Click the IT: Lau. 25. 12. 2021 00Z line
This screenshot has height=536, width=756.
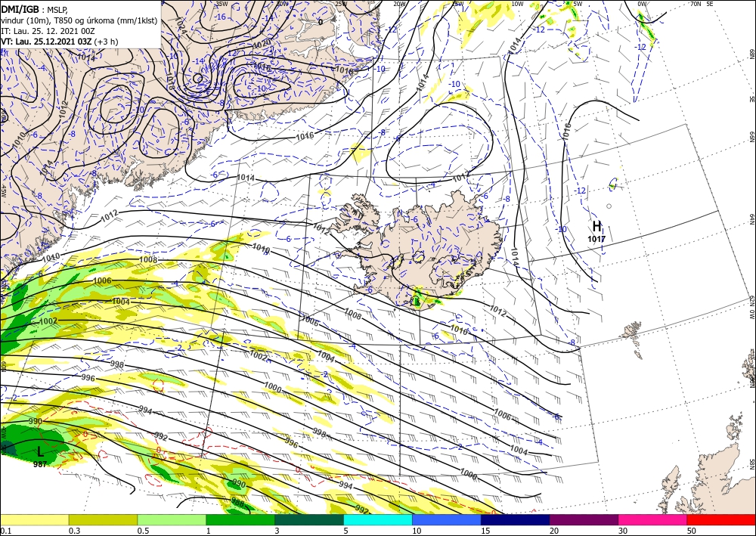tap(48, 31)
